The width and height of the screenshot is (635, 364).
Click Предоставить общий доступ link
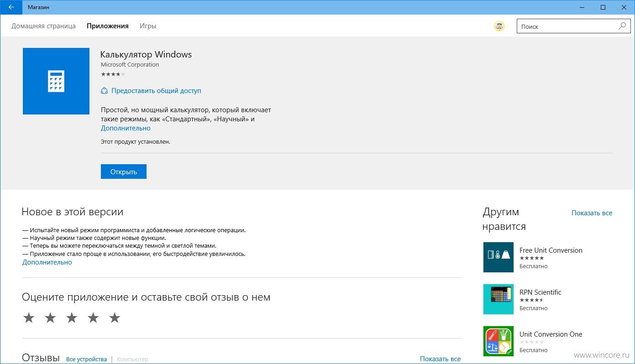point(156,91)
